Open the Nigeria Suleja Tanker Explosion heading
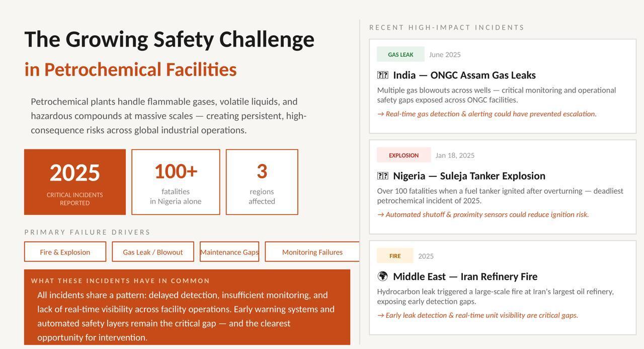The image size is (644, 349). (469, 176)
